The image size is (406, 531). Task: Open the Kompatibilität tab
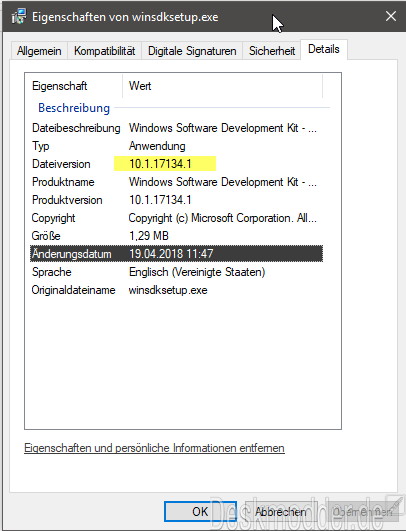[104, 51]
